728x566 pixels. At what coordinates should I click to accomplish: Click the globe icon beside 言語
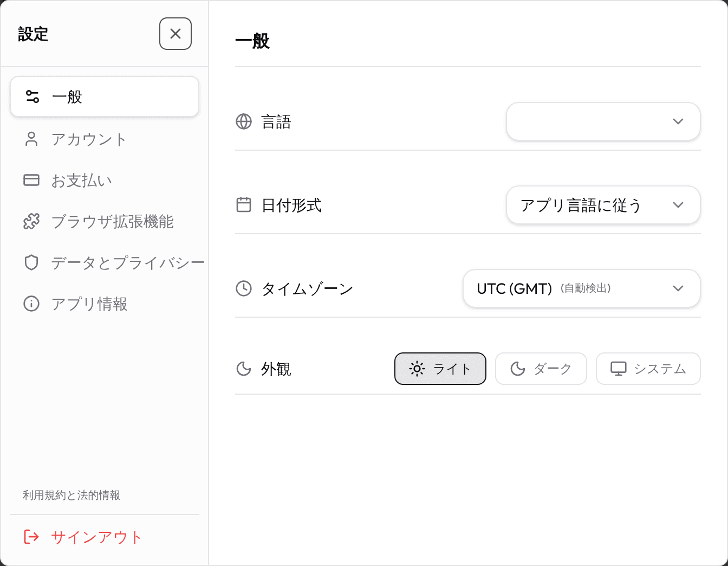(x=244, y=121)
